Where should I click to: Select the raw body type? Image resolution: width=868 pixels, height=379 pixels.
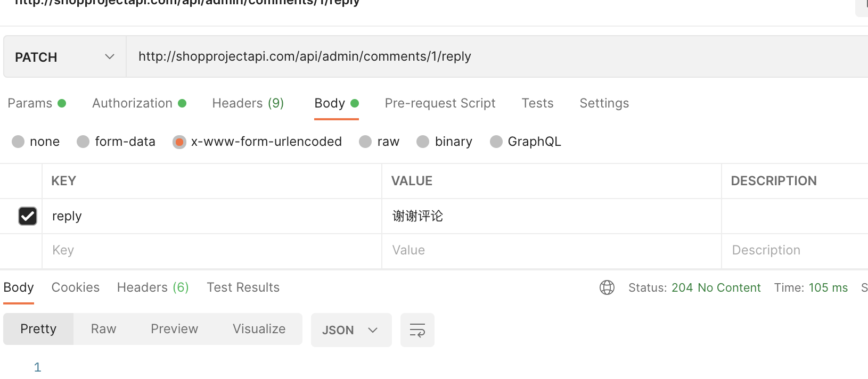[379, 142]
